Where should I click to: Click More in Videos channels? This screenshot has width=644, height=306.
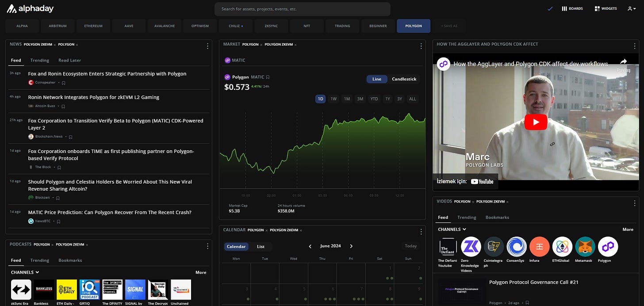[x=628, y=229]
